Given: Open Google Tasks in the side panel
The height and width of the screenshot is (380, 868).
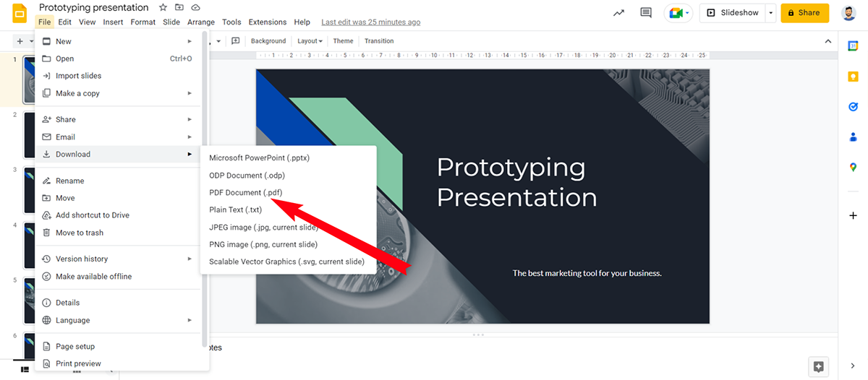Looking at the screenshot, I should click(853, 106).
